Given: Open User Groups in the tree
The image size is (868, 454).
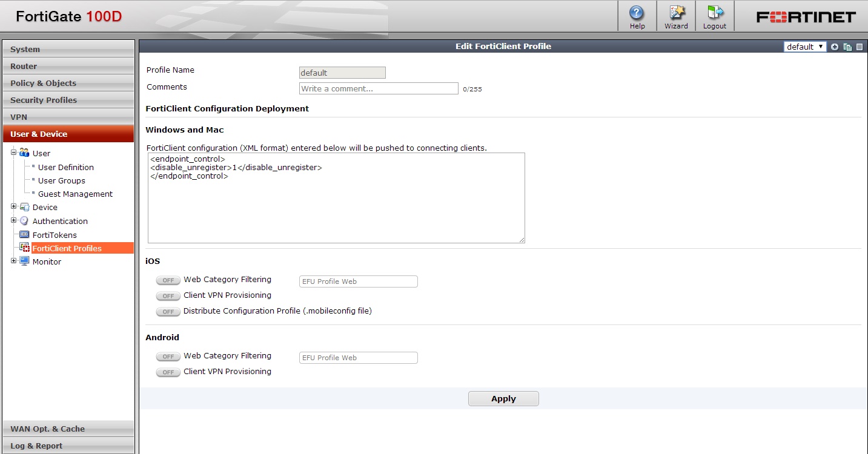Looking at the screenshot, I should 62,180.
